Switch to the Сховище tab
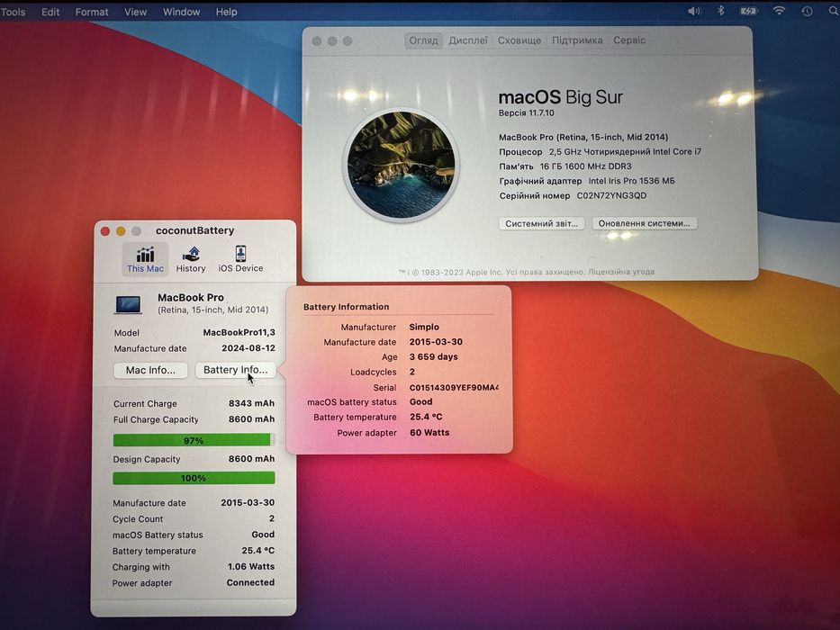This screenshot has height=630, width=840. click(519, 40)
